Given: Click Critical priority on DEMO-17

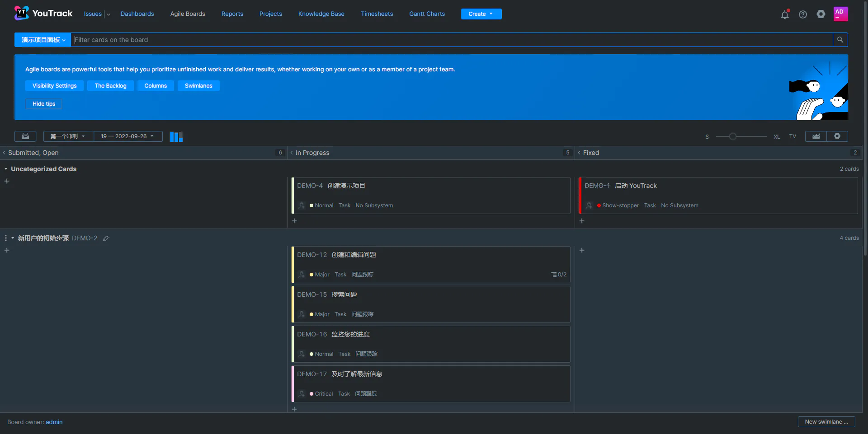Looking at the screenshot, I should coord(321,394).
